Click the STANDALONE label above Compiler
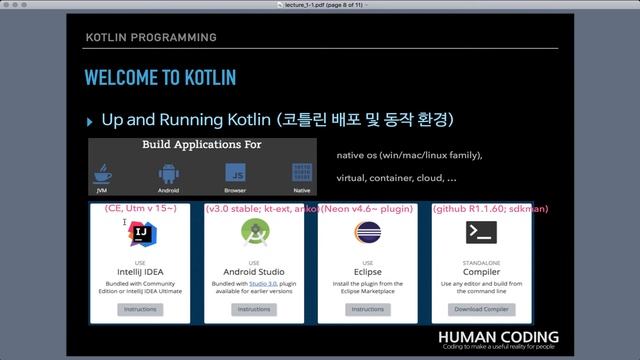640x360 pixels. (x=482, y=263)
